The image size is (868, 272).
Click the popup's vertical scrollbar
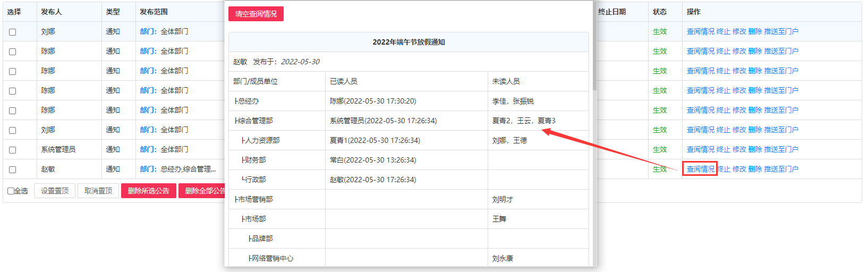click(594, 53)
